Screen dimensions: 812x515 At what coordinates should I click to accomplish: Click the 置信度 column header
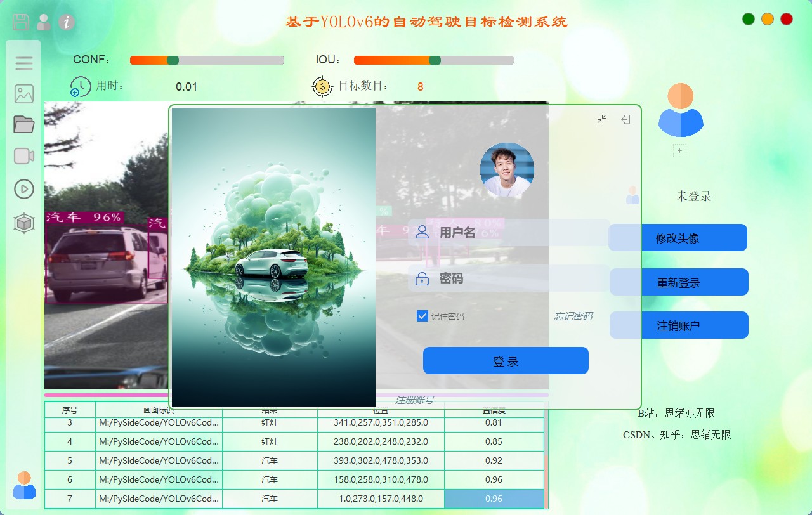tap(494, 410)
